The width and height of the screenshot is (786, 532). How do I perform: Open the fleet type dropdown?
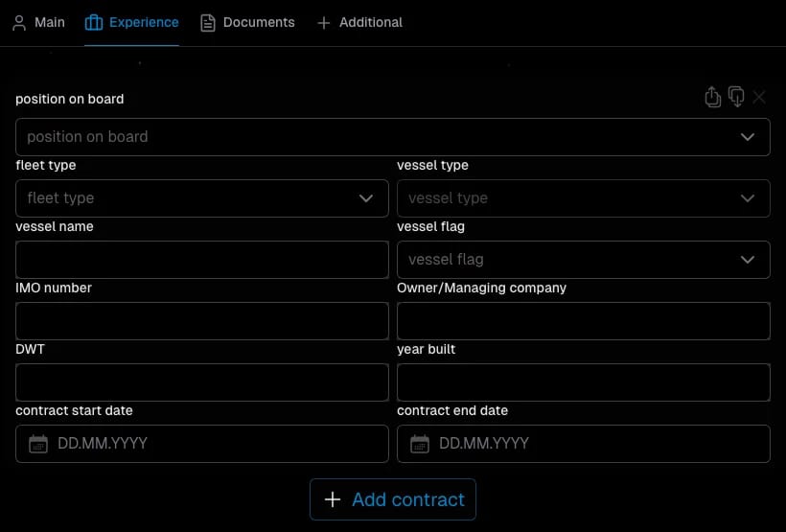point(201,198)
